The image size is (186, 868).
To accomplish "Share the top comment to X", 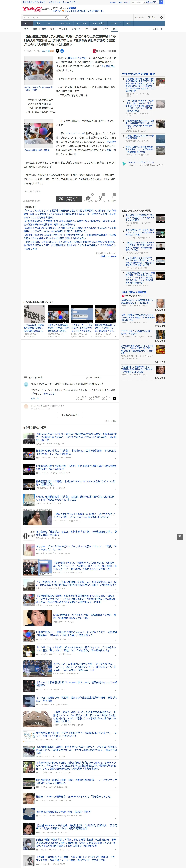I will (x=115, y=398).
